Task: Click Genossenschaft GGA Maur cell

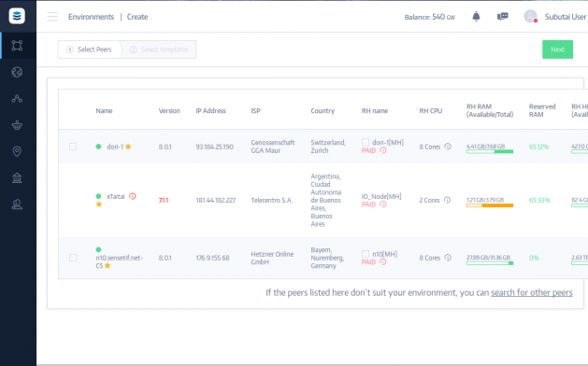Action: coord(273,147)
